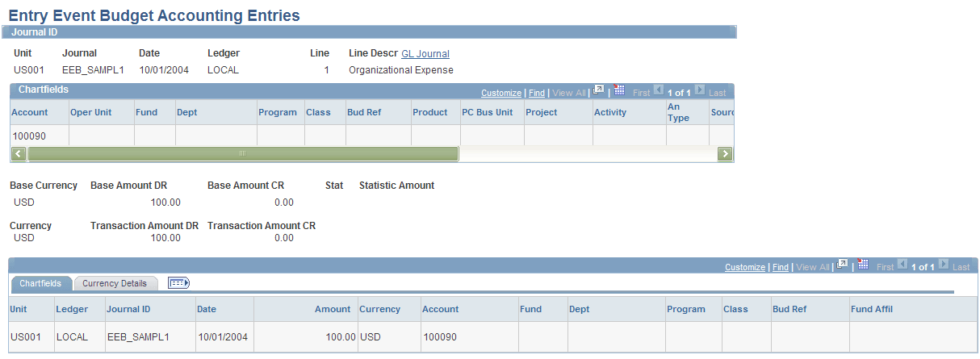Sort lower grid by Currency column header
The image size is (980, 359).
click(x=379, y=309)
